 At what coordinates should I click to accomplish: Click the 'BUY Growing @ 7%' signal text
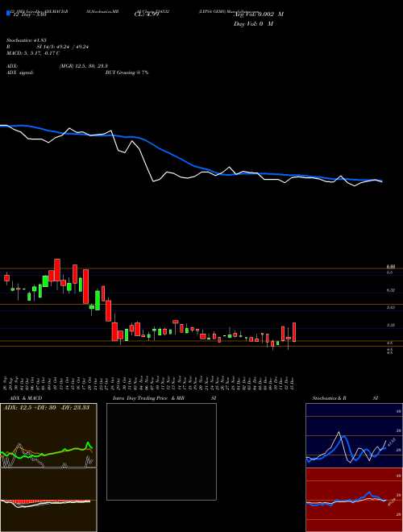click(x=127, y=73)
